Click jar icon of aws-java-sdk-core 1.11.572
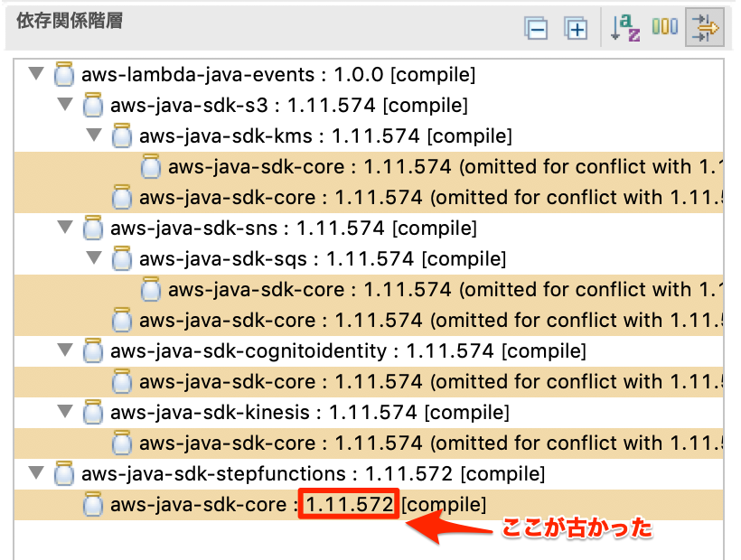The height and width of the screenshot is (560, 741). (x=92, y=504)
